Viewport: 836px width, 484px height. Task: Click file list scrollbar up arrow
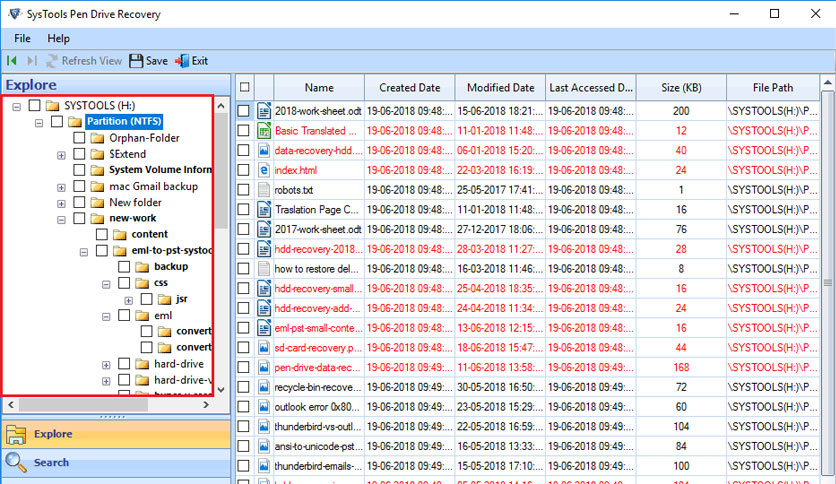coord(827,83)
